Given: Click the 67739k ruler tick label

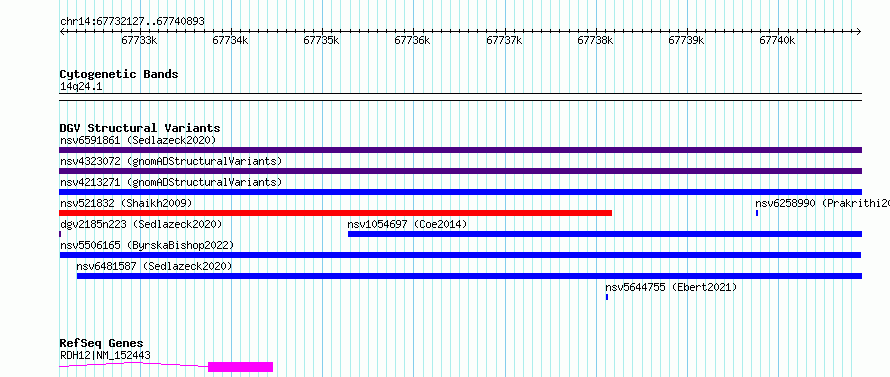Looking at the screenshot, I should [686, 41].
